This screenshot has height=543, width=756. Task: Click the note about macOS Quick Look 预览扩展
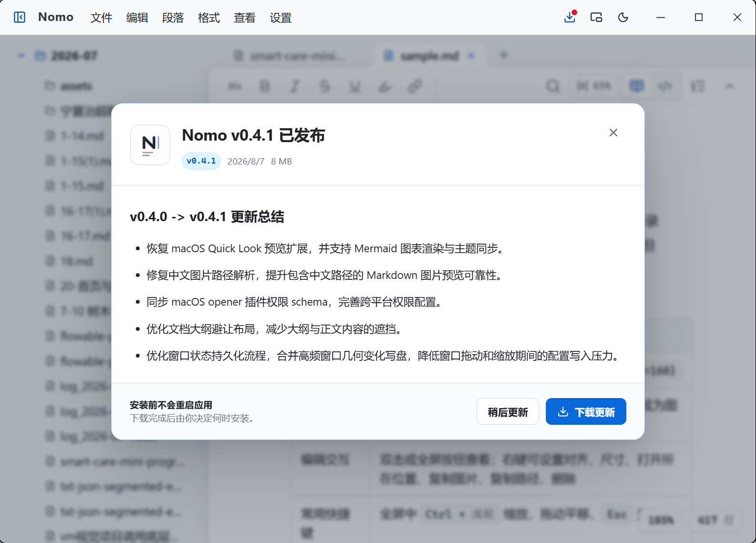point(326,248)
